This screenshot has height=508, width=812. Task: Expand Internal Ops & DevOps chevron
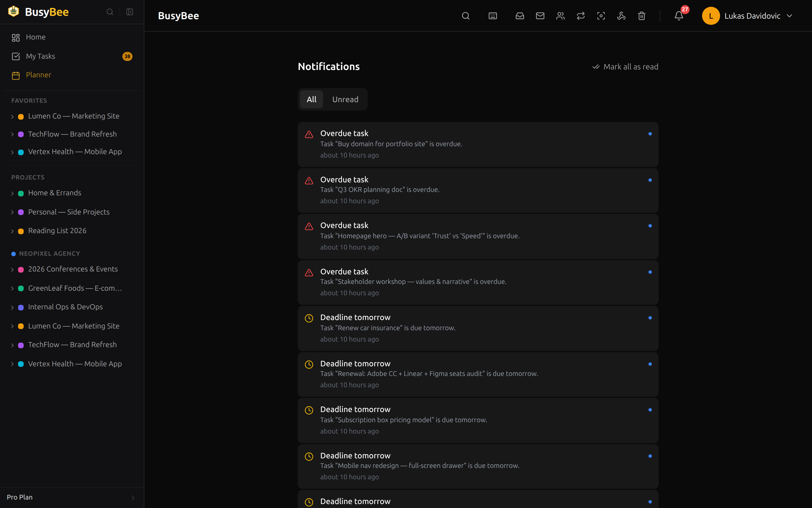pos(12,307)
